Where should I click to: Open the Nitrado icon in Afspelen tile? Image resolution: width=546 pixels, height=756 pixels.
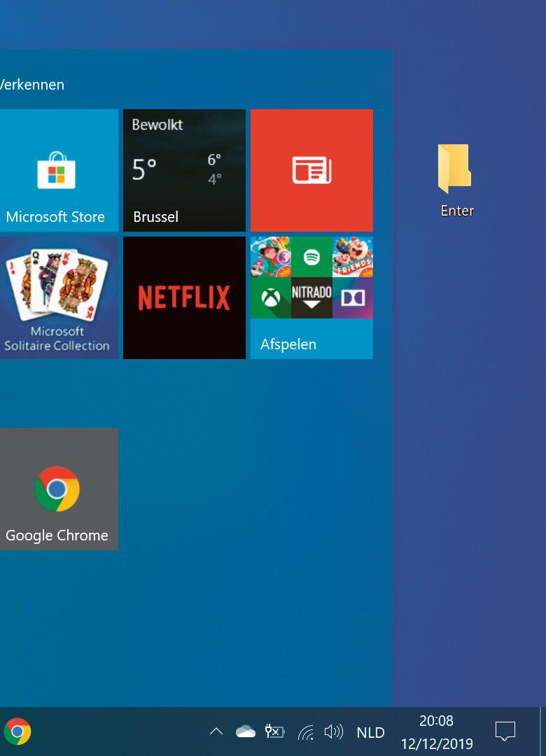point(311,298)
